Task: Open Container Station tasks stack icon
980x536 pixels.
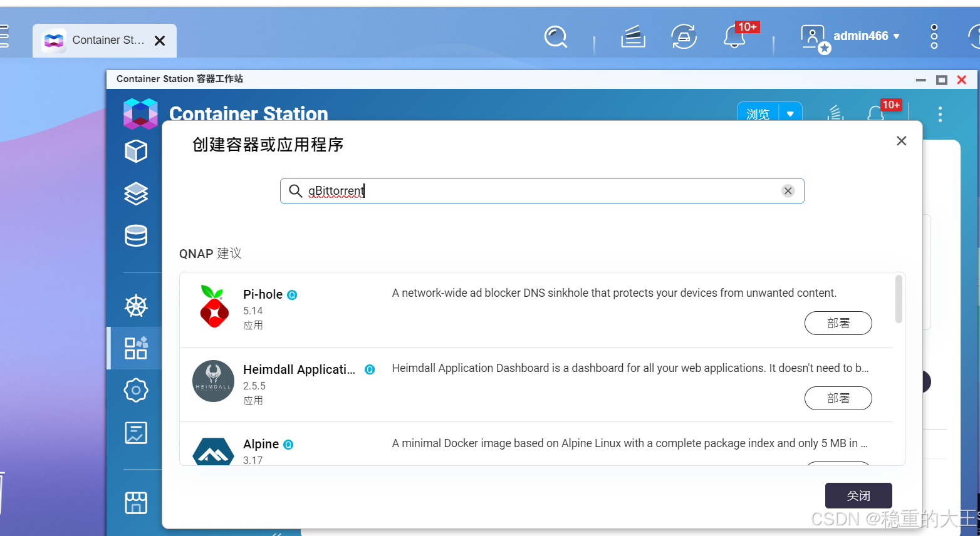Action: pyautogui.click(x=835, y=113)
